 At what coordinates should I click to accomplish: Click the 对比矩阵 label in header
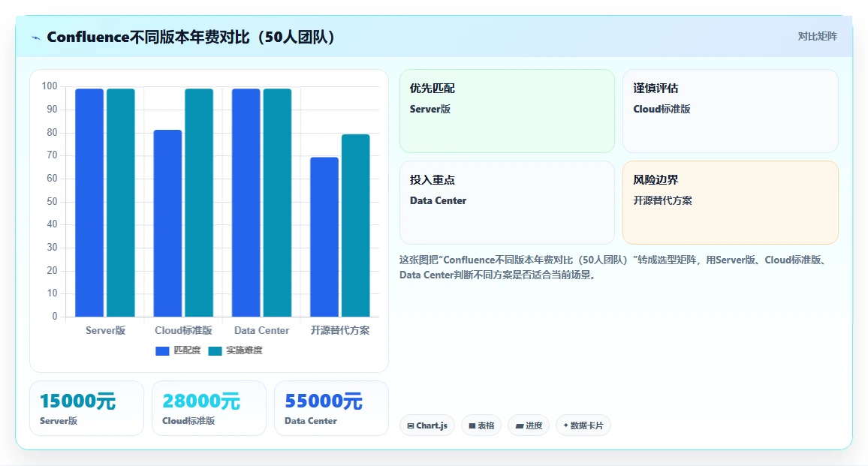coord(817,37)
